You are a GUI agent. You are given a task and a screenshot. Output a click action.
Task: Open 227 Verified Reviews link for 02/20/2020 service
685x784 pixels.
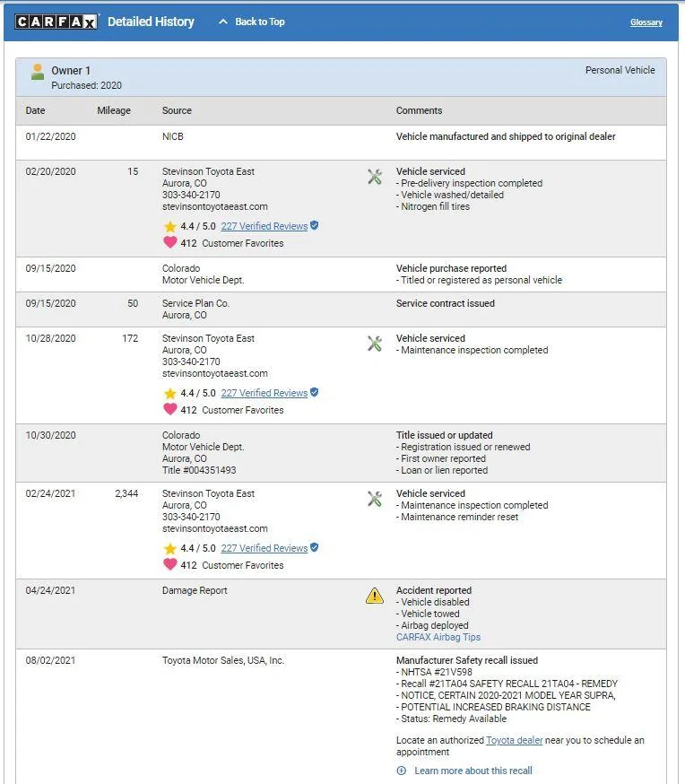[264, 226]
